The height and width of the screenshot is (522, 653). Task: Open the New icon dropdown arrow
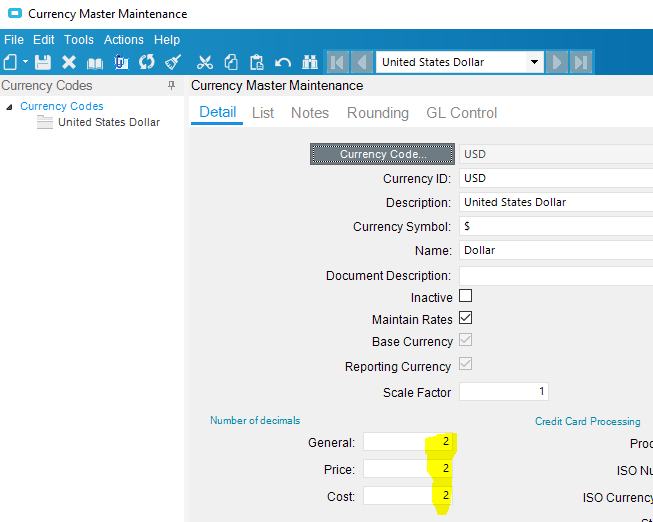tap(23, 64)
